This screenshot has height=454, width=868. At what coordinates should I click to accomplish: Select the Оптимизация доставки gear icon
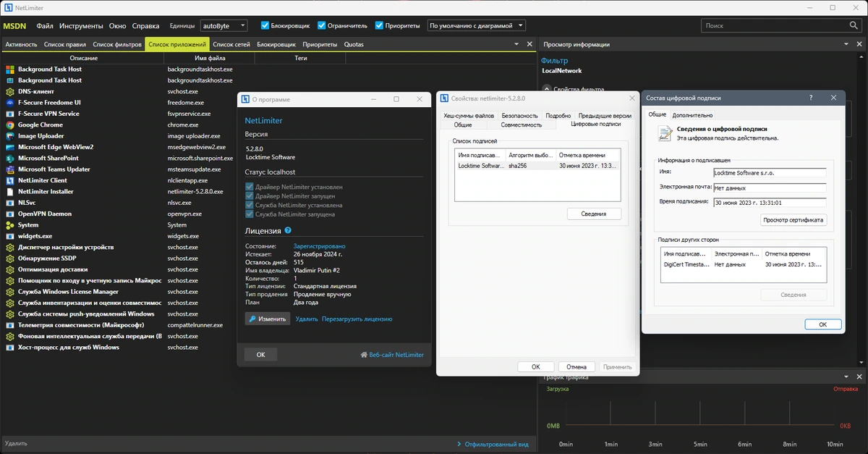point(10,269)
